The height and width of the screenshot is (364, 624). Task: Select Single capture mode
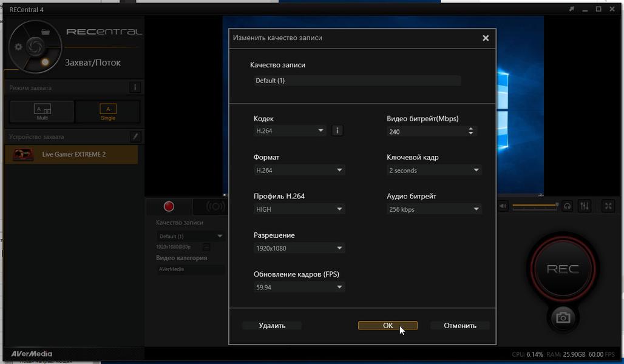[x=108, y=112]
